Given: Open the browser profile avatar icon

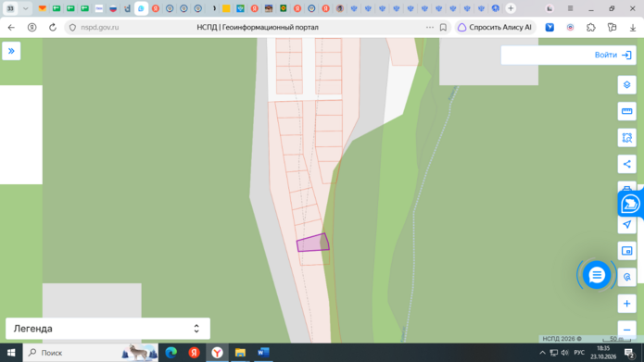Looking at the screenshot, I should [x=549, y=8].
